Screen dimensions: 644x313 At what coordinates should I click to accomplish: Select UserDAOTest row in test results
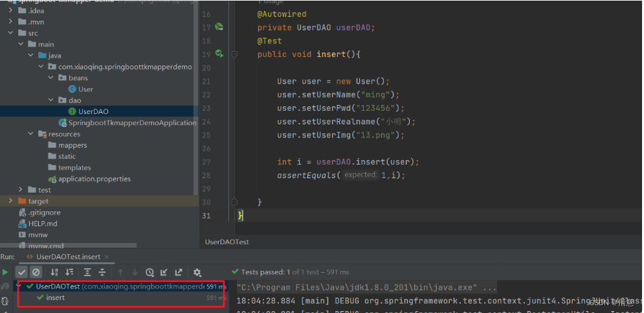pos(121,286)
